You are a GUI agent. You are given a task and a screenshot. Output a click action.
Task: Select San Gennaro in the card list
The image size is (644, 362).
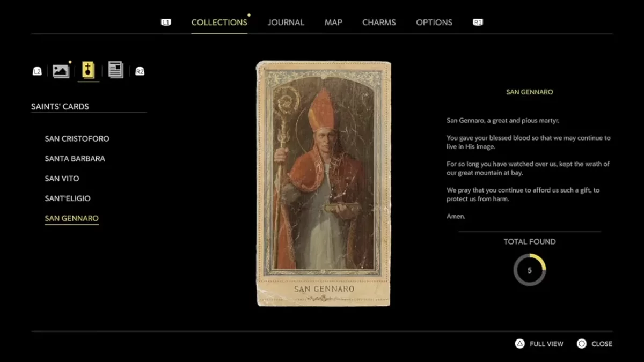(72, 218)
